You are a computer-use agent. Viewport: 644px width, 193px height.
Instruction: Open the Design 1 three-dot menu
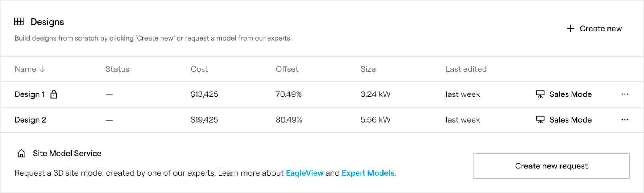[625, 94]
